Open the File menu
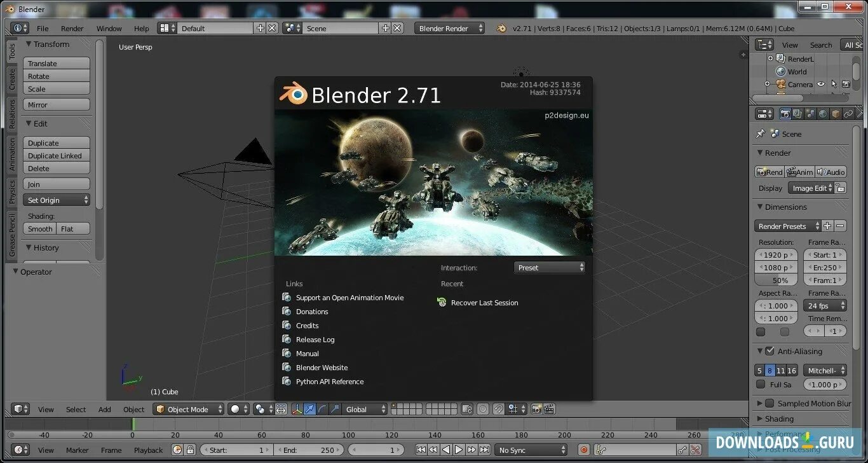 43,28
